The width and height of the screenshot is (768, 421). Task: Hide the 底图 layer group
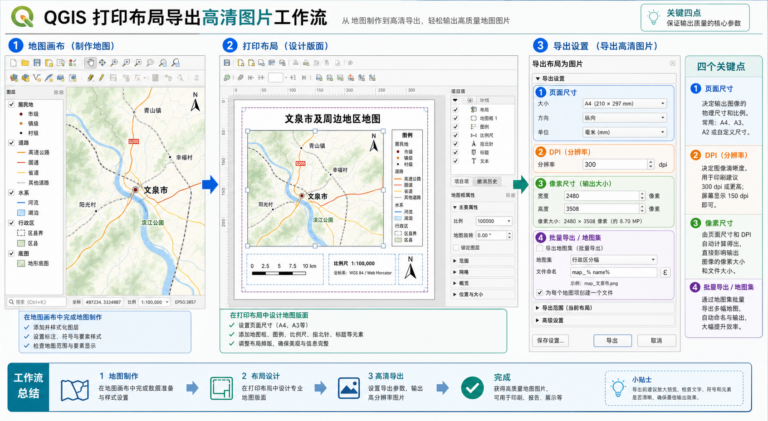[x=11, y=254]
